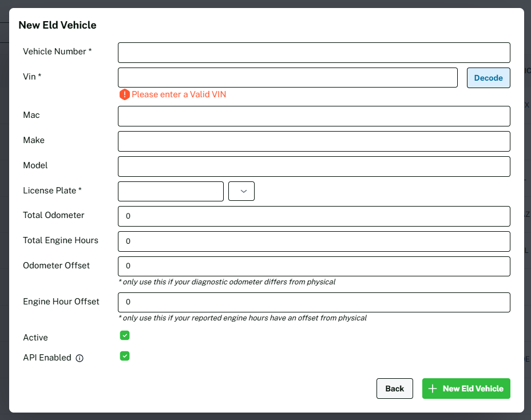Click the API Enabled info icon

point(80,358)
